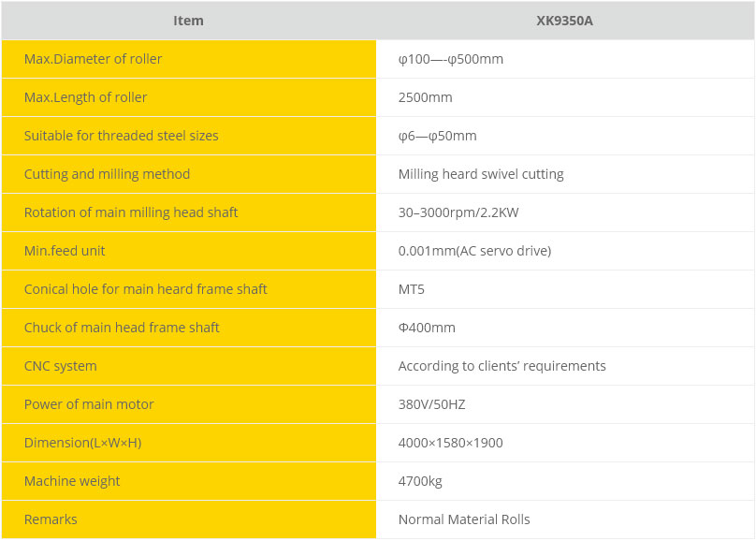Viewport: 756px width, 541px height.
Task: Click According to clients' requirements text
Action: tap(502, 366)
